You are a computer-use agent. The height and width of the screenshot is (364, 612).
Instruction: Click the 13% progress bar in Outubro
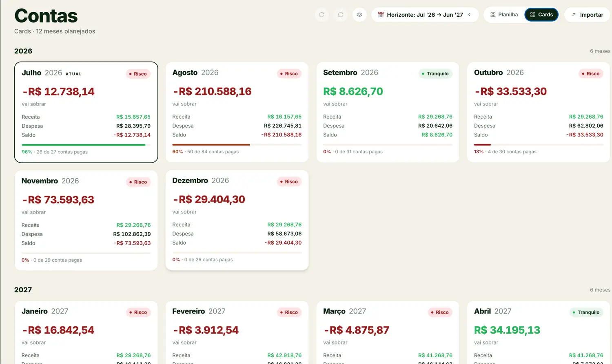pyautogui.click(x=482, y=144)
